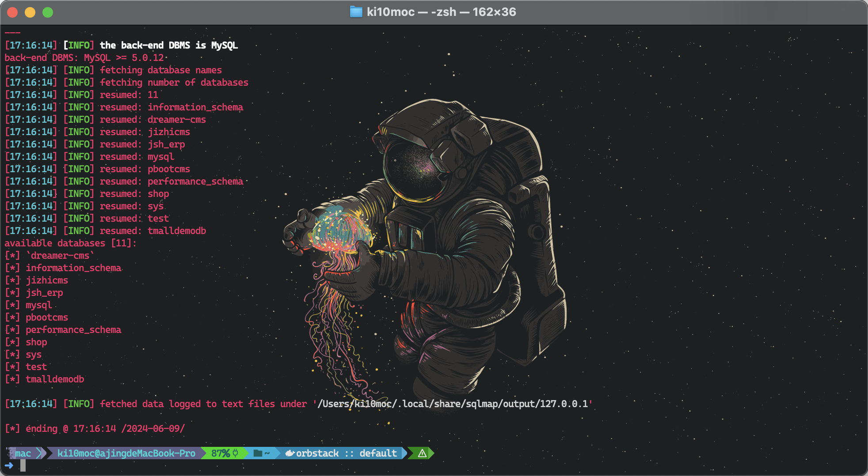Click 'the back-end DBMS is MySQL' line
This screenshot has height=476, width=868.
(169, 45)
